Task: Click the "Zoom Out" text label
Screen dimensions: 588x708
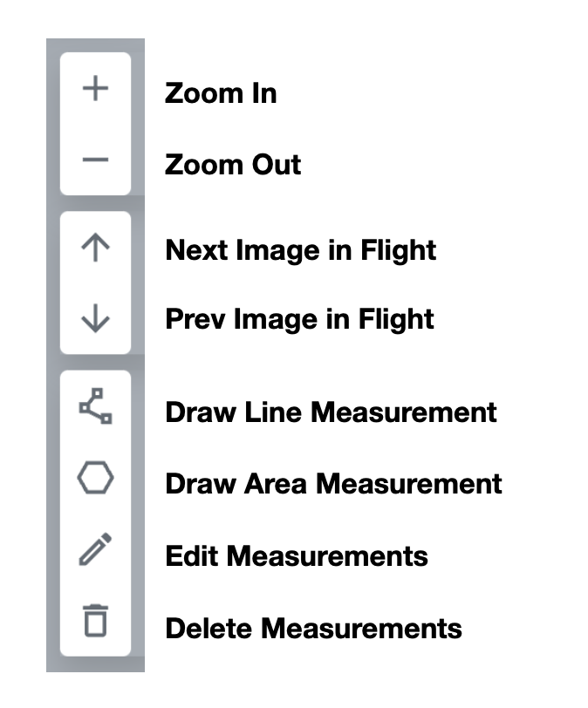Action: click(233, 164)
